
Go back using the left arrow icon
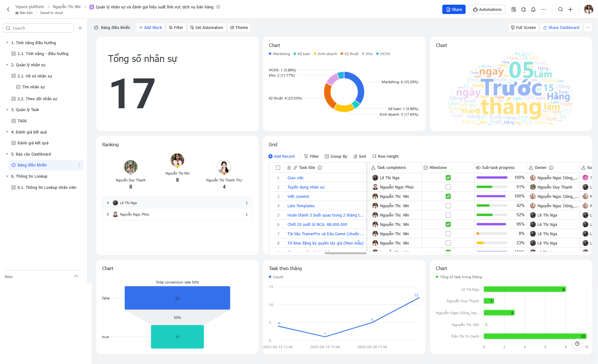[x=8, y=9]
